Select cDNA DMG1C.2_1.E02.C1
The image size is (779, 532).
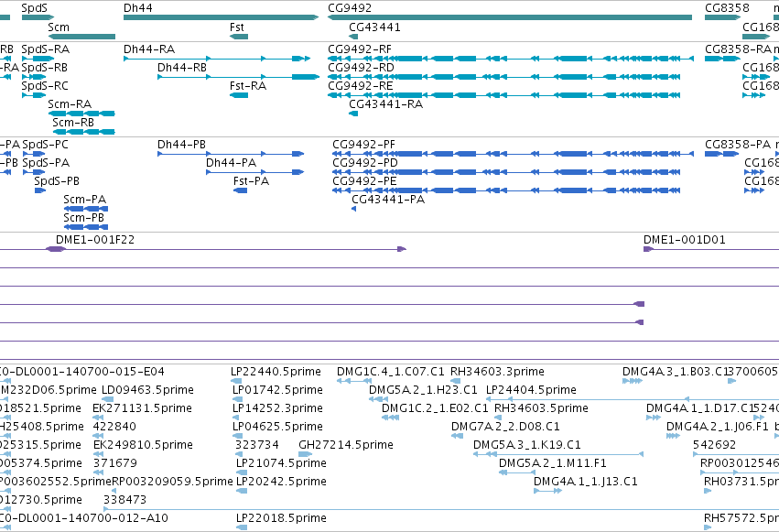pyautogui.click(x=391, y=418)
